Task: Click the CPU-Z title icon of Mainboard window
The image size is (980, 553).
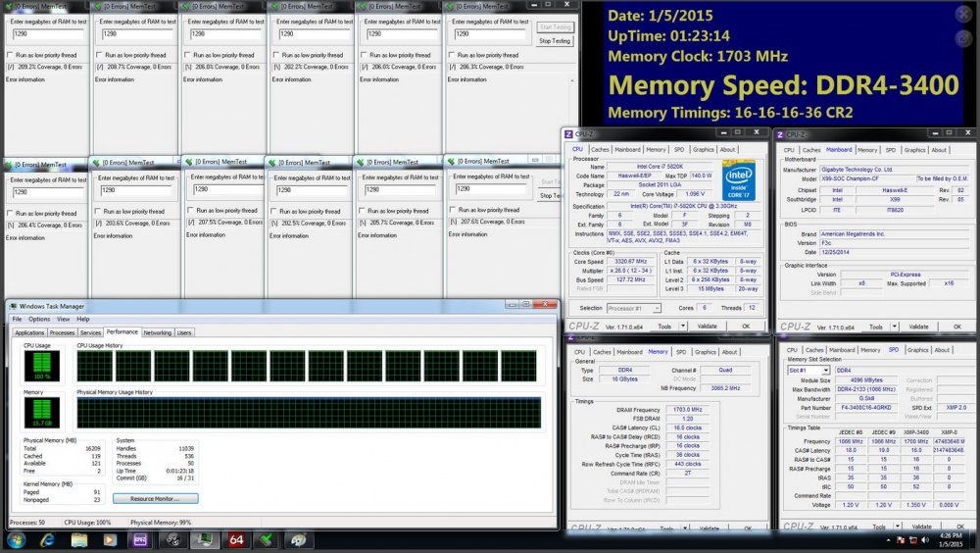Action: pos(780,134)
